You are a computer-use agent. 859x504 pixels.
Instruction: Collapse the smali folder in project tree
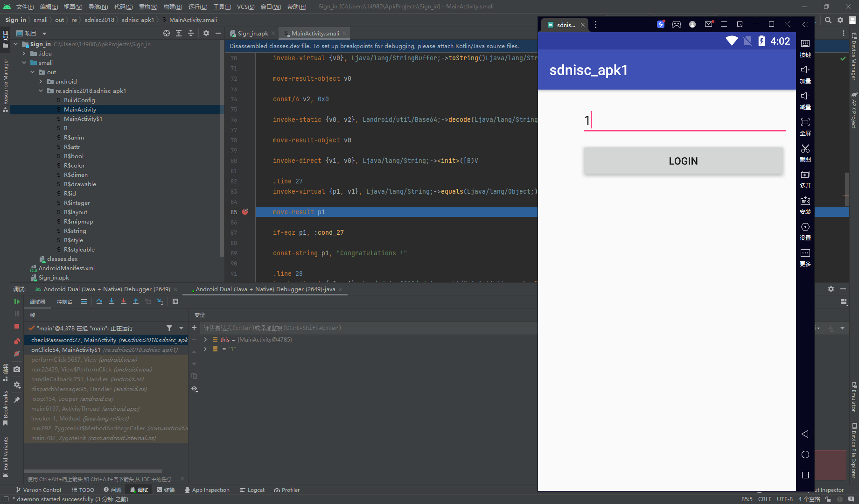(x=24, y=63)
